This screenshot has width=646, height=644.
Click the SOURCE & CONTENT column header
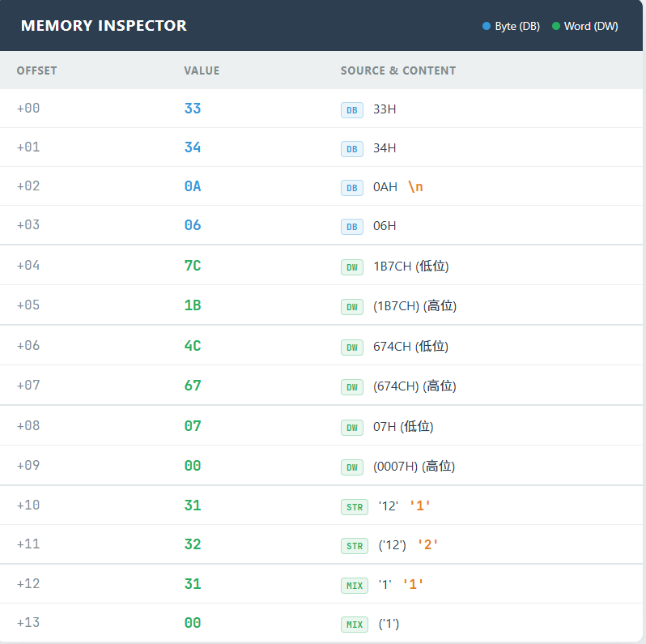(x=397, y=70)
